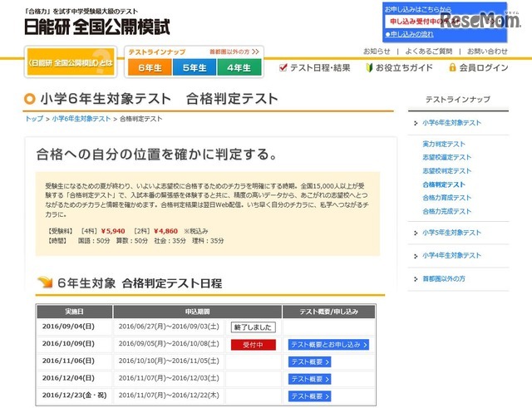The height and width of the screenshot is (408, 532).
Task: Click the 申込期間 column header
Action: [x=198, y=312]
